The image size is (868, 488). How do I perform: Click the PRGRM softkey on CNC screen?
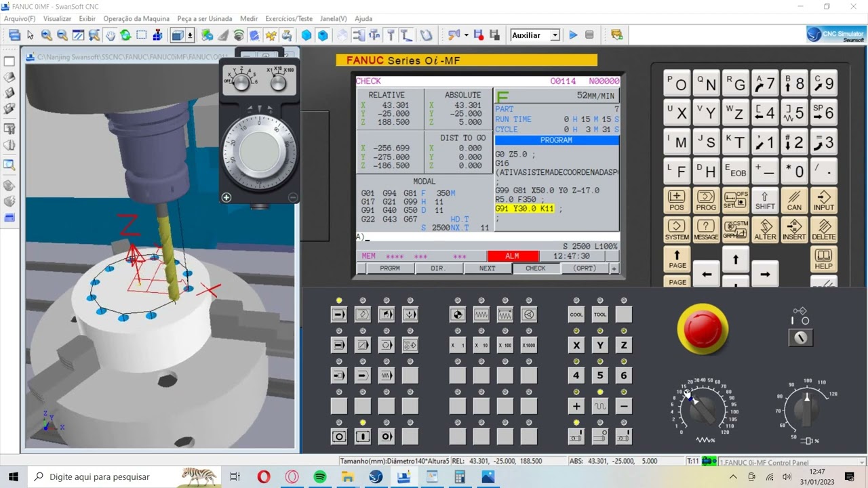pos(390,268)
